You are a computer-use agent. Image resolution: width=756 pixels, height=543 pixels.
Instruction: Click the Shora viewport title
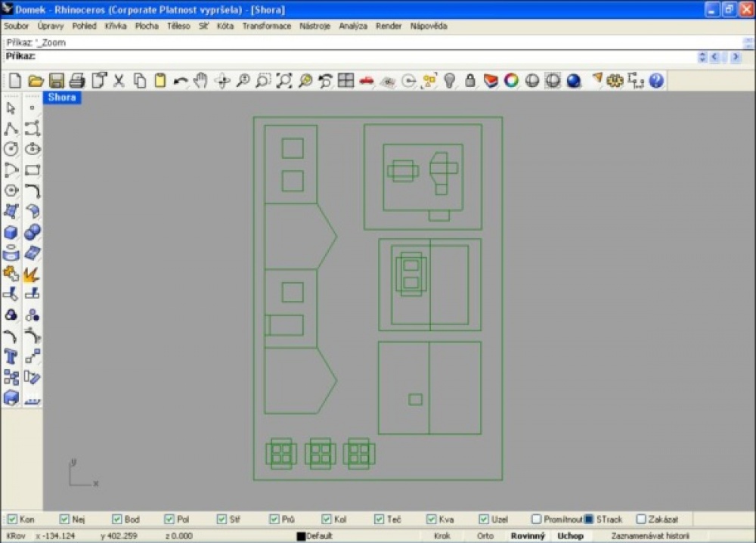(x=62, y=98)
